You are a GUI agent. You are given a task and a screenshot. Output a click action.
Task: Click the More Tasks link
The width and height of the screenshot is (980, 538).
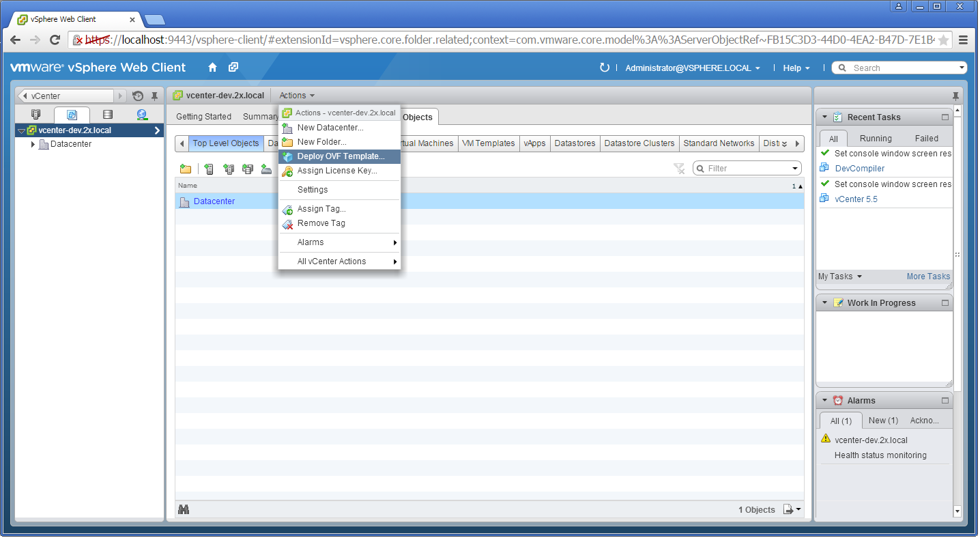point(928,277)
